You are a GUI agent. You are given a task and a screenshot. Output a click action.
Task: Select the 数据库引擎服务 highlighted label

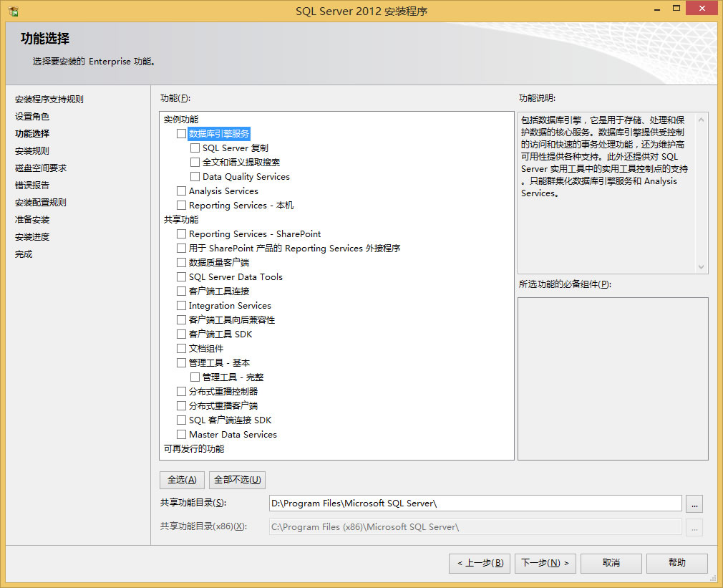[219, 134]
